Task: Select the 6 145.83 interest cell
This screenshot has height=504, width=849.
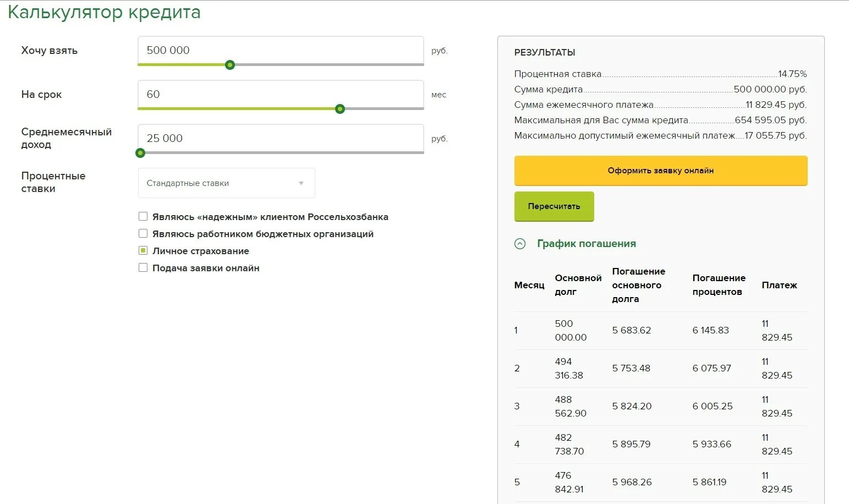Action: [710, 330]
